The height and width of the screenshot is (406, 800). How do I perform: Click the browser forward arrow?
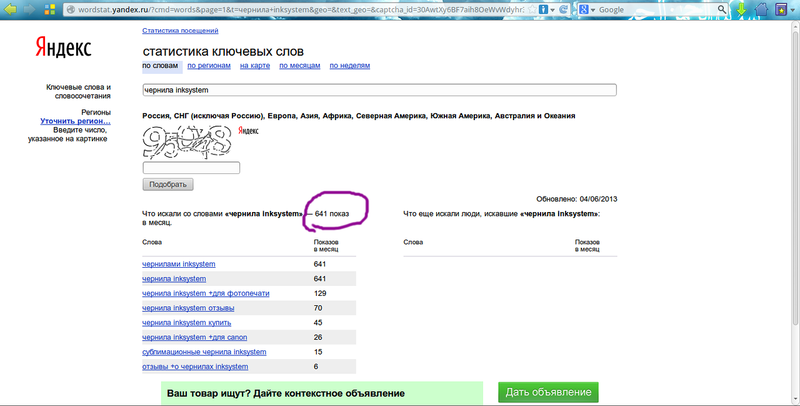[x=30, y=9]
